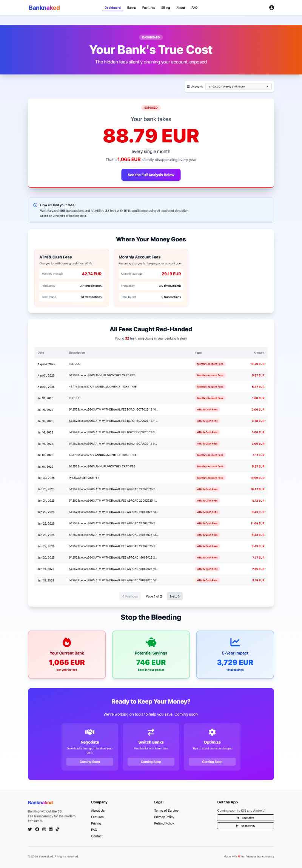
Task: Click the Google Play button
Action: [245, 826]
